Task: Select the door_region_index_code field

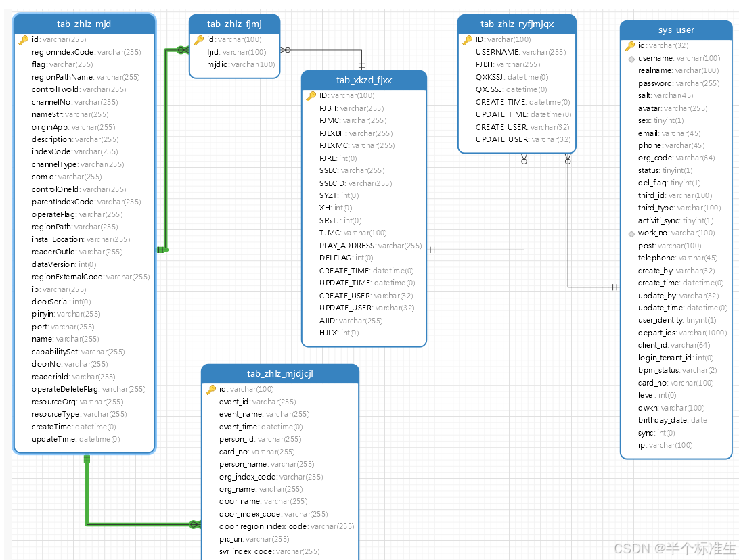Action: click(x=286, y=526)
